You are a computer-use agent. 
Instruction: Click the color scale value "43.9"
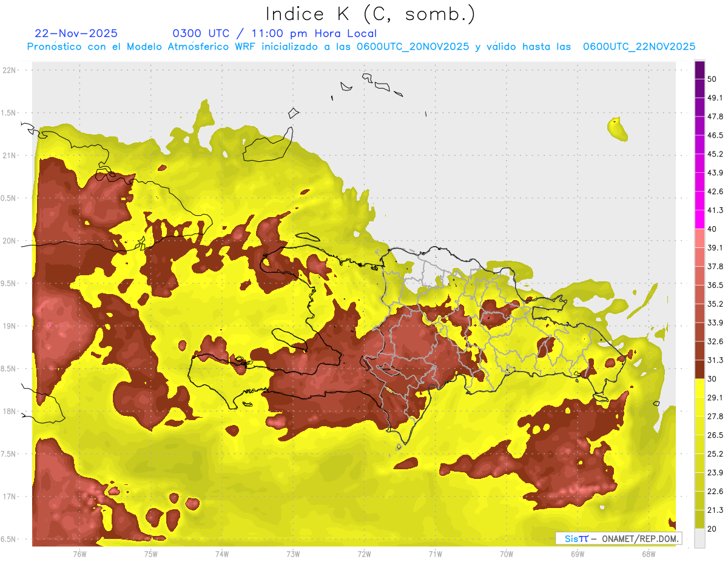click(715, 173)
